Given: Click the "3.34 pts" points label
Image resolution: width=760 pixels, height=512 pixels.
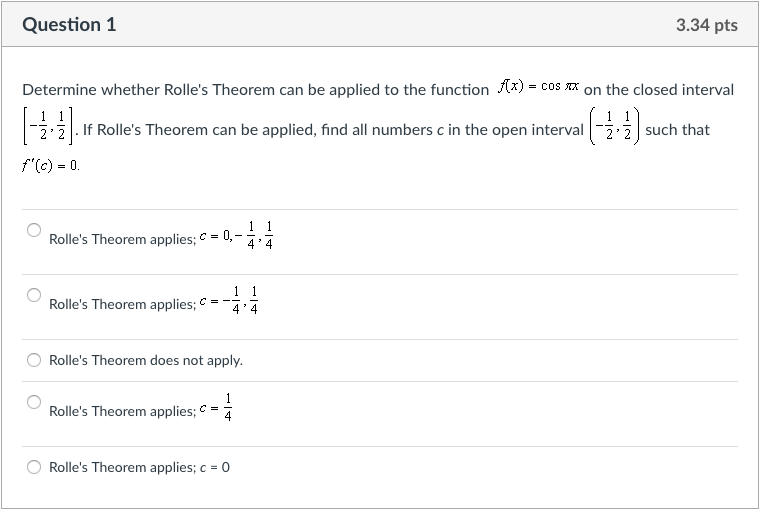Looking at the screenshot, I should 706,25.
